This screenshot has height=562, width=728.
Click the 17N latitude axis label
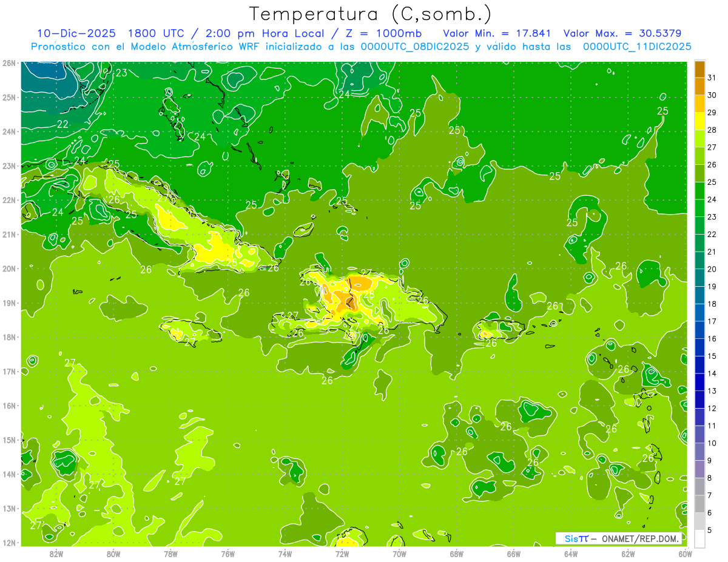tap(8, 371)
